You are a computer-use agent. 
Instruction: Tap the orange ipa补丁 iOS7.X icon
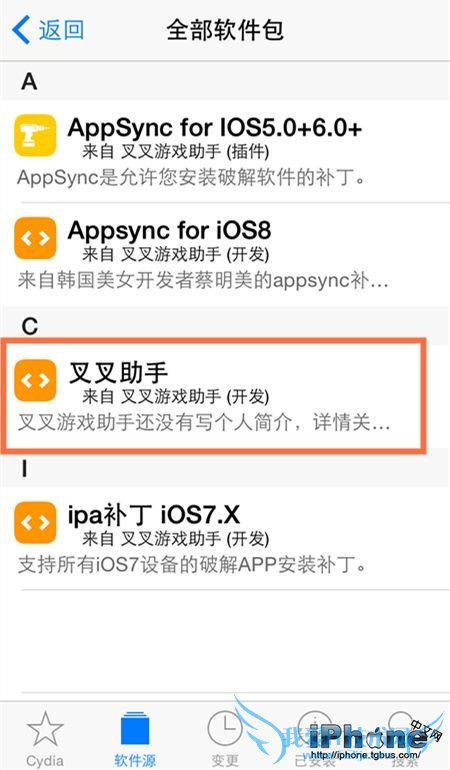[35, 522]
